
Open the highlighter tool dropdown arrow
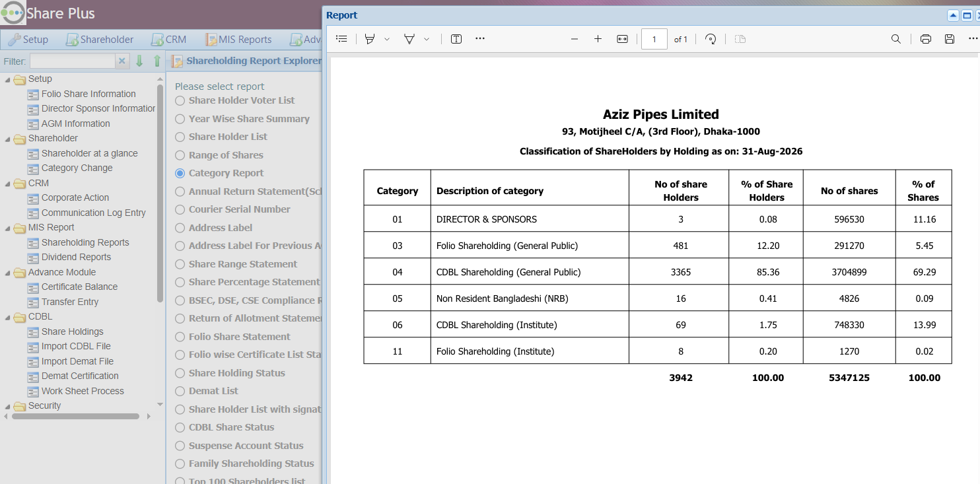[387, 39]
